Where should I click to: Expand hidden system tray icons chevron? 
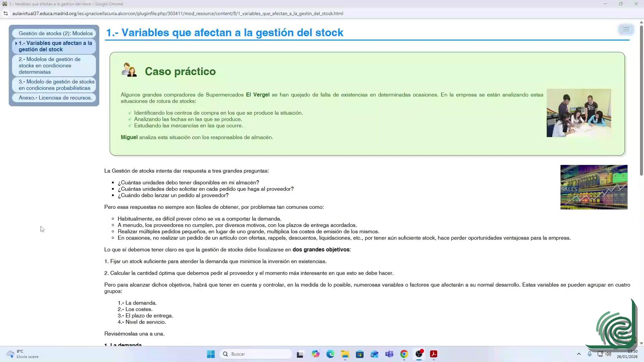click(579, 354)
